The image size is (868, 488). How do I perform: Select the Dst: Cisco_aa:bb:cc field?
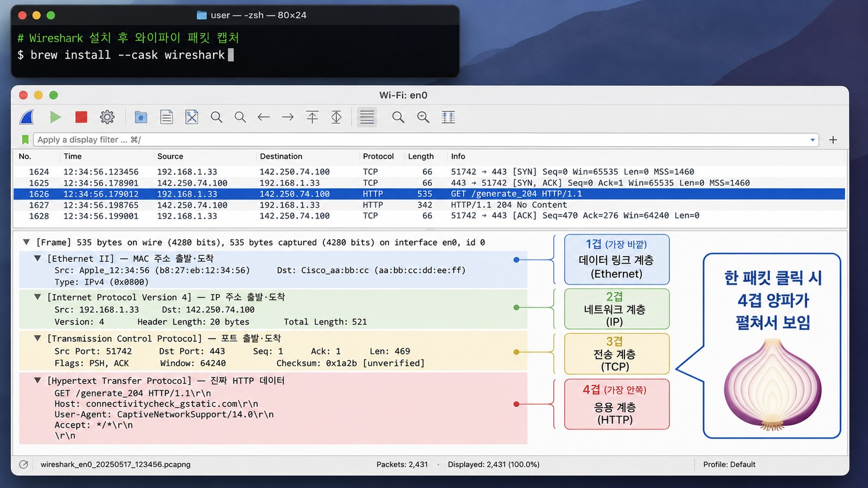point(371,270)
